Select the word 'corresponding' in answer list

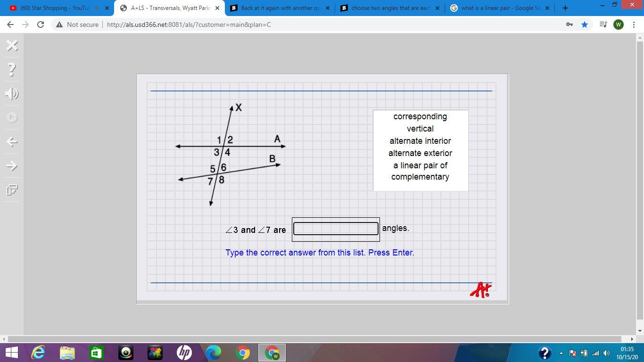point(420,116)
